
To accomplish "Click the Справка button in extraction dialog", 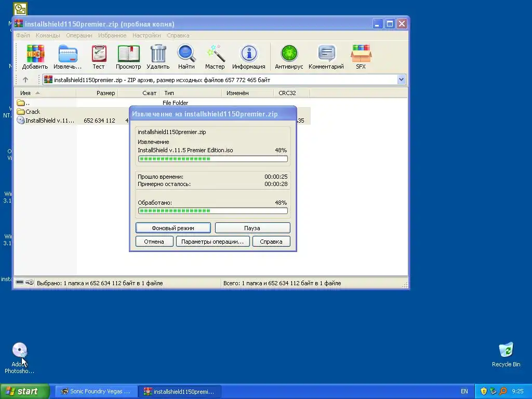I will coord(271,242).
